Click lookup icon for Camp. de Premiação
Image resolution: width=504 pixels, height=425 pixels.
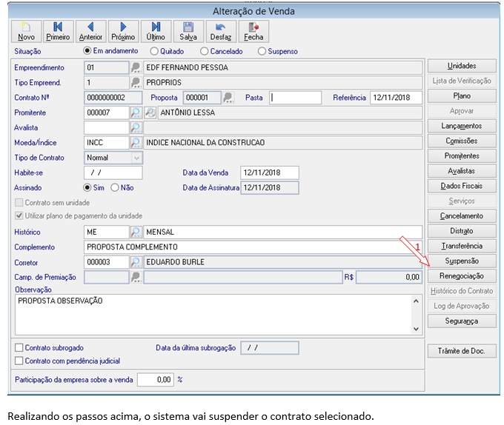pyautogui.click(x=136, y=278)
